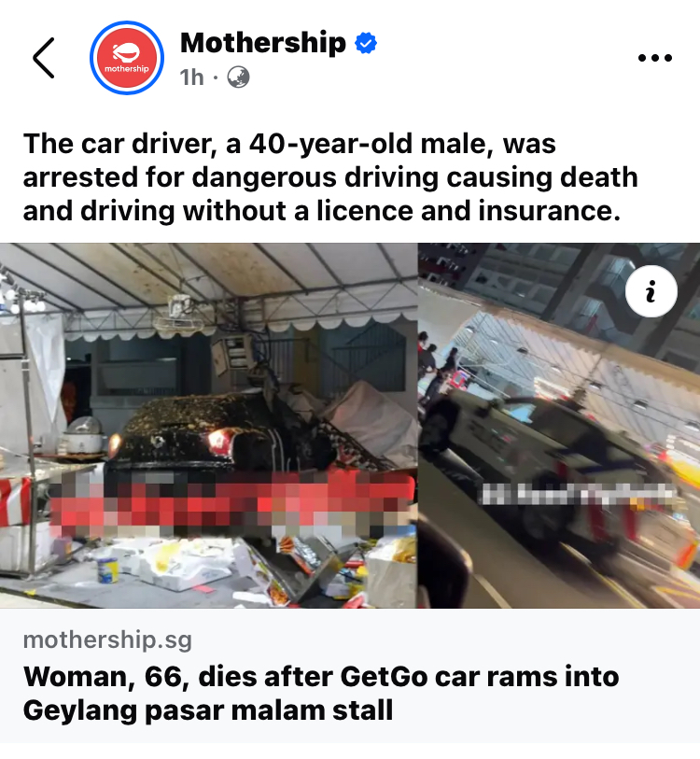Click the blurred caption overlay on the right photo
Image resolution: width=700 pixels, height=759 pixels.
tap(577, 495)
